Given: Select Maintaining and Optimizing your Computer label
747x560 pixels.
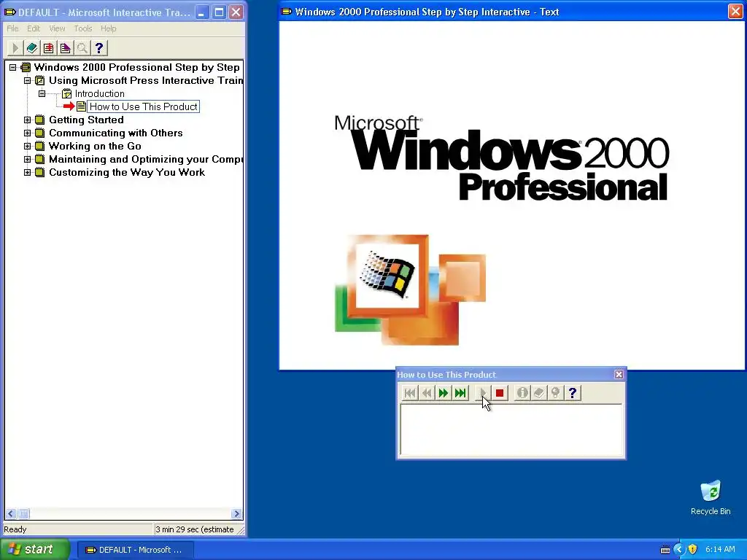Looking at the screenshot, I should (146, 159).
